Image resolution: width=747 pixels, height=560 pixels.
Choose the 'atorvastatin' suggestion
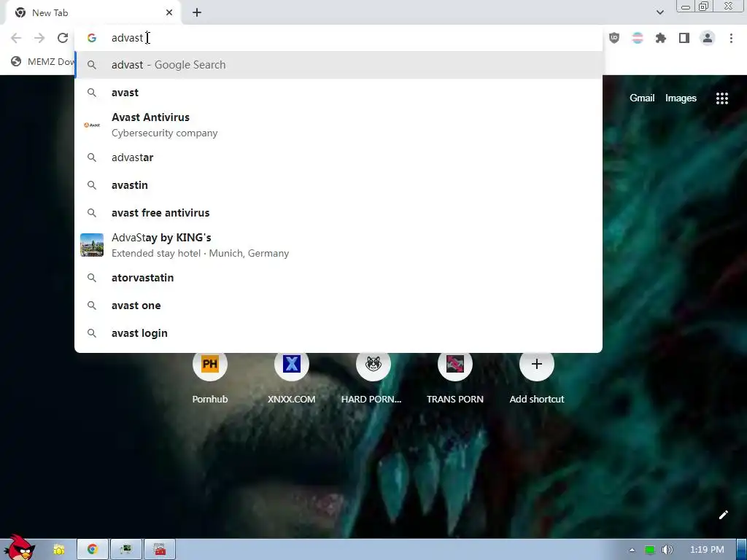338,278
